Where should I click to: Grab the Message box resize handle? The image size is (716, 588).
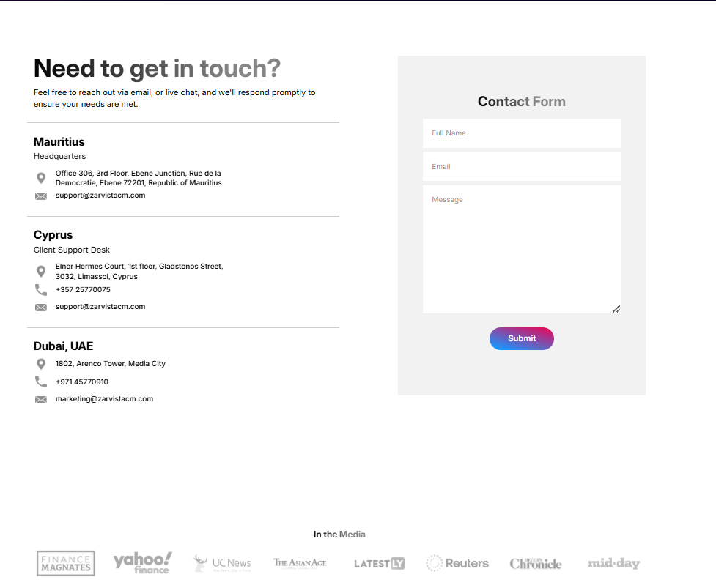click(616, 309)
